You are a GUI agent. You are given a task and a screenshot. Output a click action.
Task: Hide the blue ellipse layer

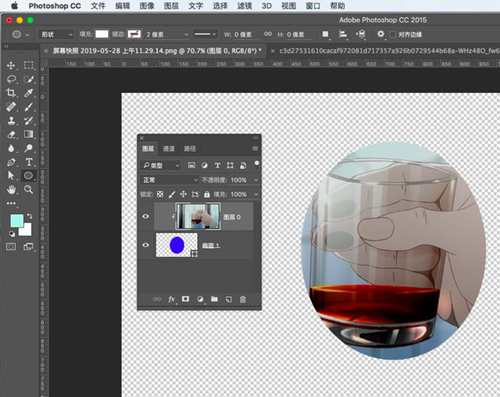pyautogui.click(x=146, y=245)
